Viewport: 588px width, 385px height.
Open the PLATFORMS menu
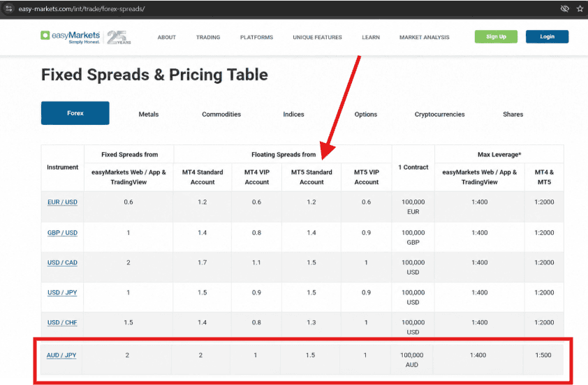256,37
